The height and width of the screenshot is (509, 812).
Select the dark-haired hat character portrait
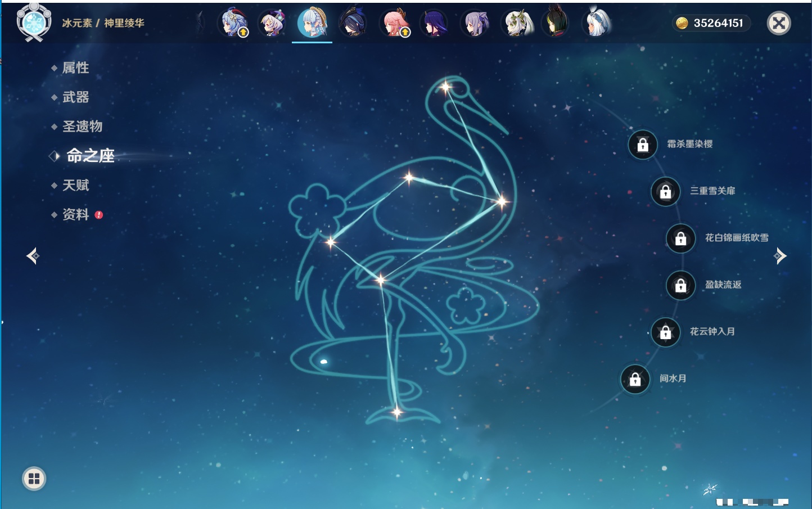pos(353,23)
